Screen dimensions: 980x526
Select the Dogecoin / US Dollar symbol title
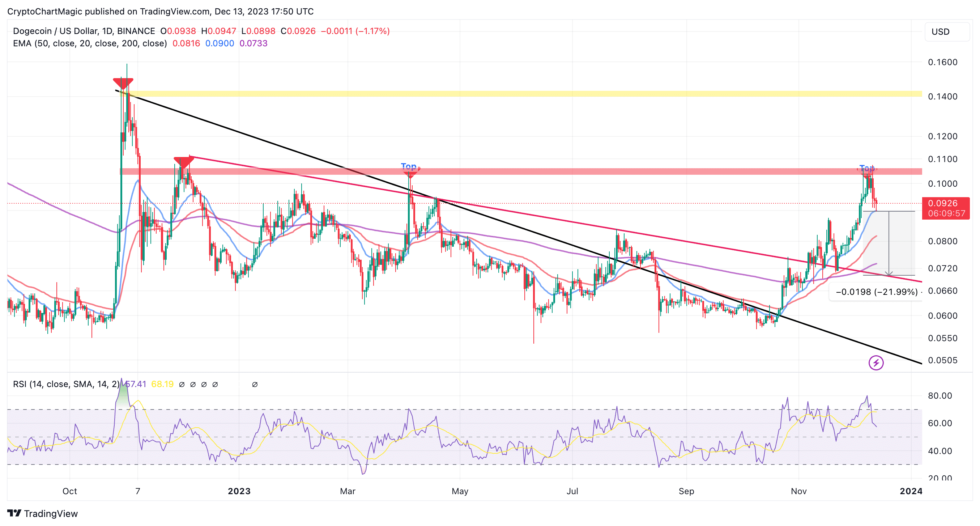84,31
